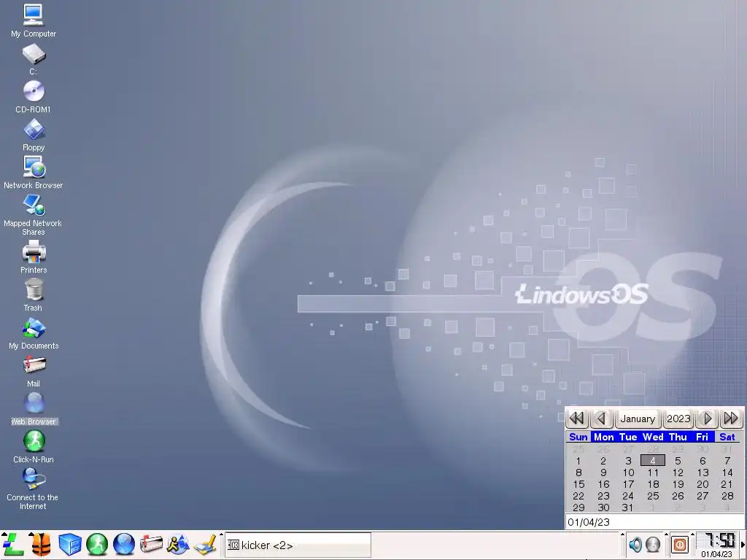This screenshot has width=747, height=560.
Task: Open the 2023 year selector
Action: pyautogui.click(x=678, y=419)
